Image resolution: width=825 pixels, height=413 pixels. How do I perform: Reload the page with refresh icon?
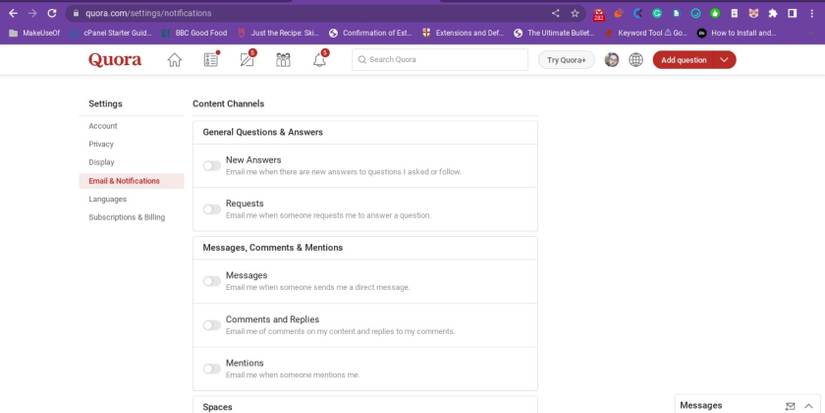52,13
